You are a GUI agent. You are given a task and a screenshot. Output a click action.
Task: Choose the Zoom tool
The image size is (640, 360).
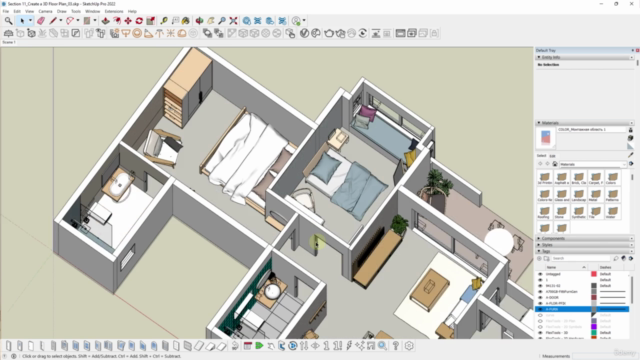coord(222,21)
